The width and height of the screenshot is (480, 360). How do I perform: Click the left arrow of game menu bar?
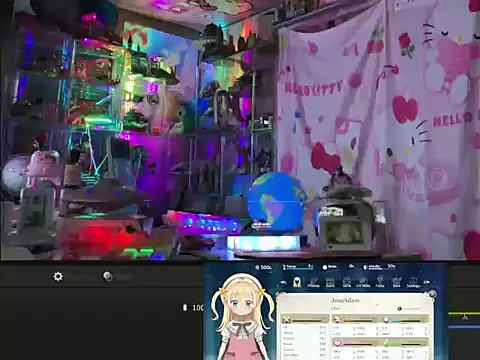(x=283, y=282)
